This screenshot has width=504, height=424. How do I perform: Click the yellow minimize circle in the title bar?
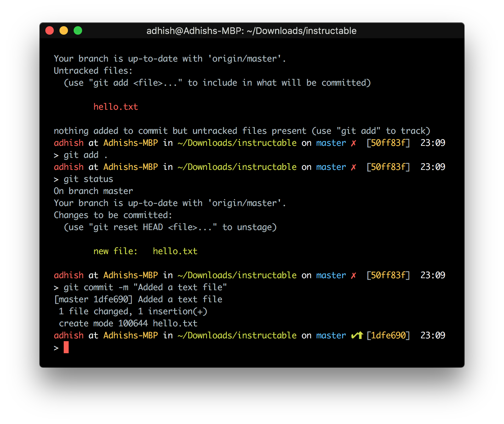64,30
